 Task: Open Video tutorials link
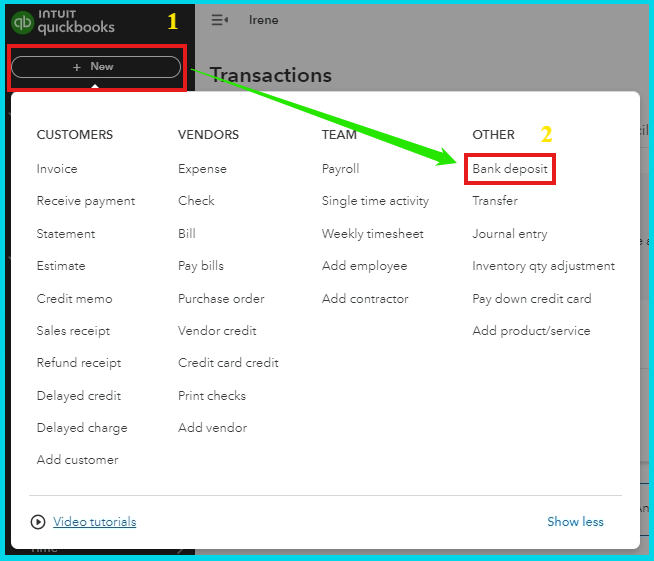coord(94,522)
